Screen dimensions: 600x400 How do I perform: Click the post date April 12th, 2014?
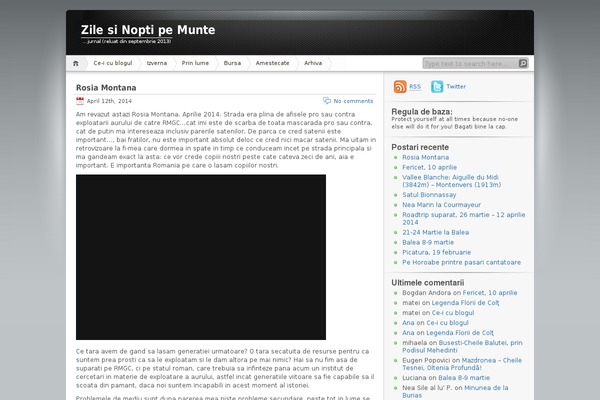tap(109, 101)
